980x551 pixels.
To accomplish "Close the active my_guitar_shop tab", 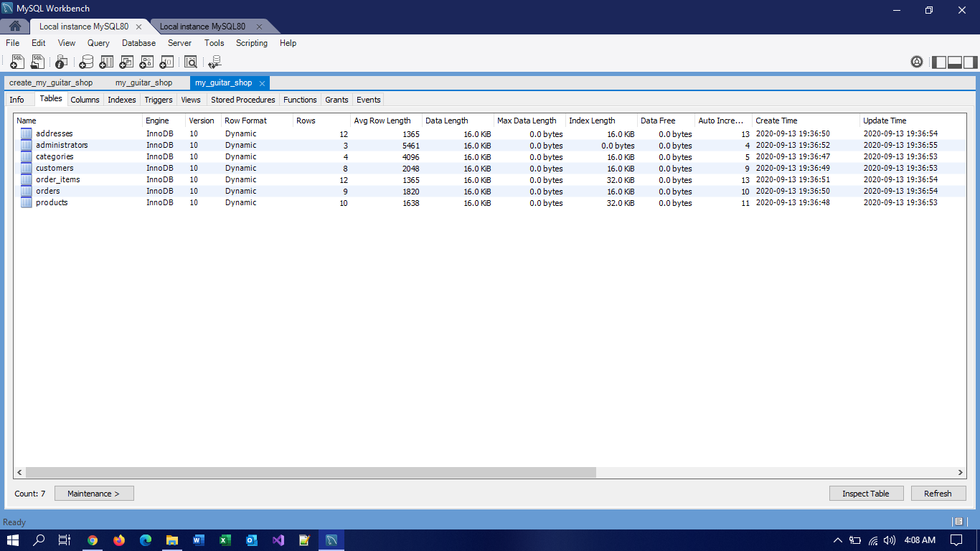I will point(263,83).
